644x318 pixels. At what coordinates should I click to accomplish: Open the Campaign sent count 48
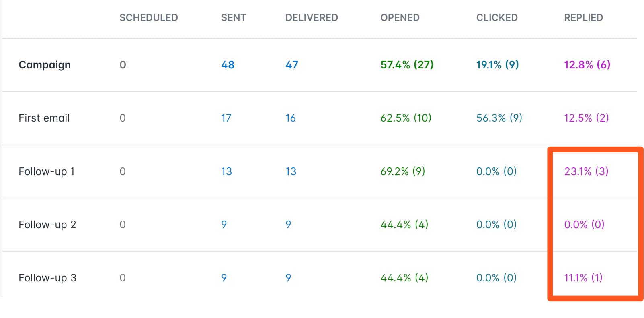pos(228,65)
